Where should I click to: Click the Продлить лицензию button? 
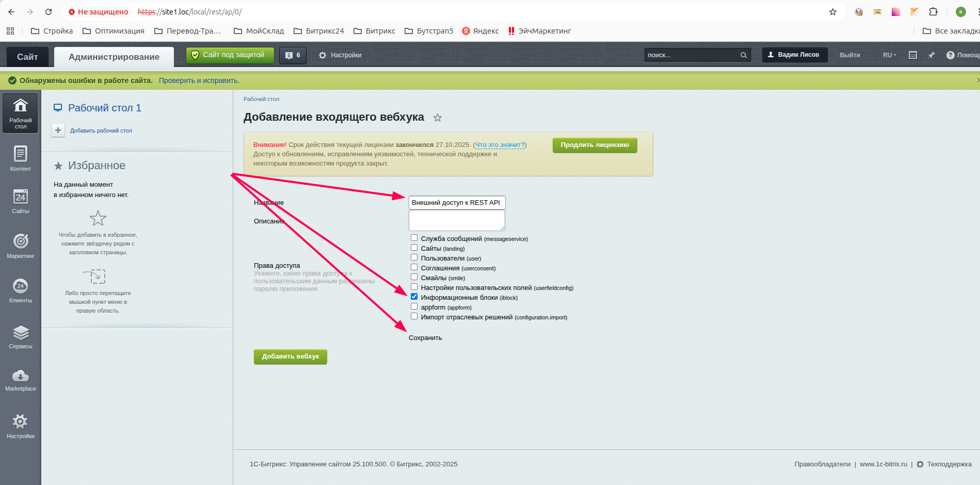coord(595,145)
